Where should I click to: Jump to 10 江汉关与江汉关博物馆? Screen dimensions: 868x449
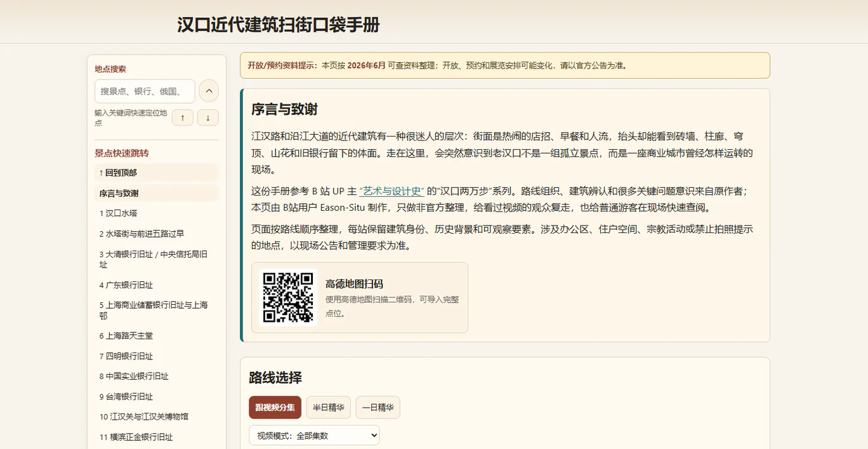(157, 417)
